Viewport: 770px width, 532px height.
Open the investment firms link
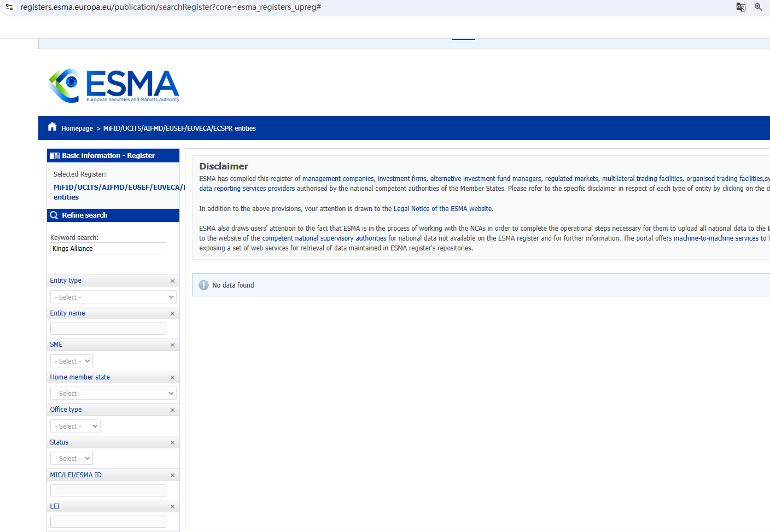point(402,179)
